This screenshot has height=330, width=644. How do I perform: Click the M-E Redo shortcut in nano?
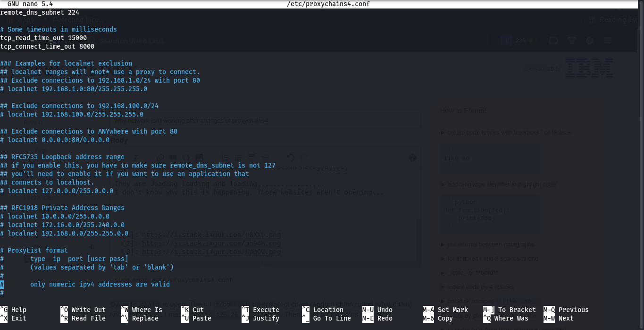pyautogui.click(x=377, y=318)
